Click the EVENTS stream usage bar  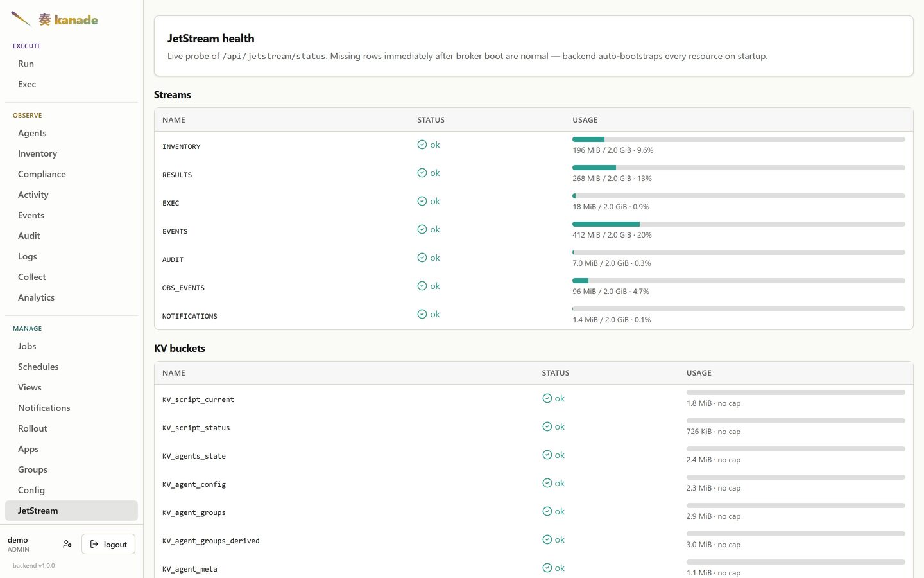pos(739,224)
